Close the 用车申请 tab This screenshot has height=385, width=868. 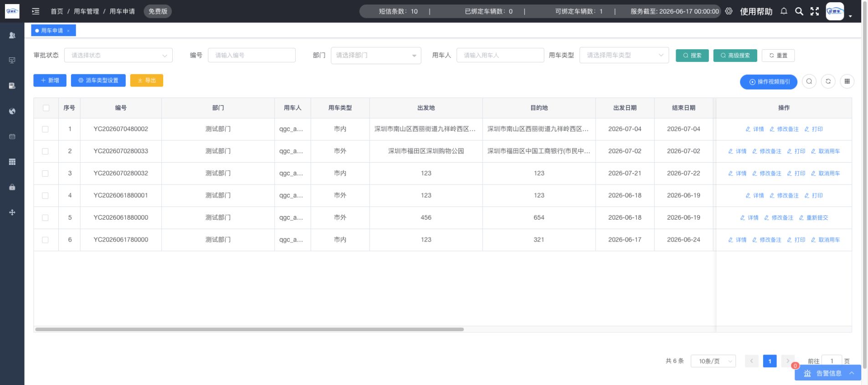(68, 31)
